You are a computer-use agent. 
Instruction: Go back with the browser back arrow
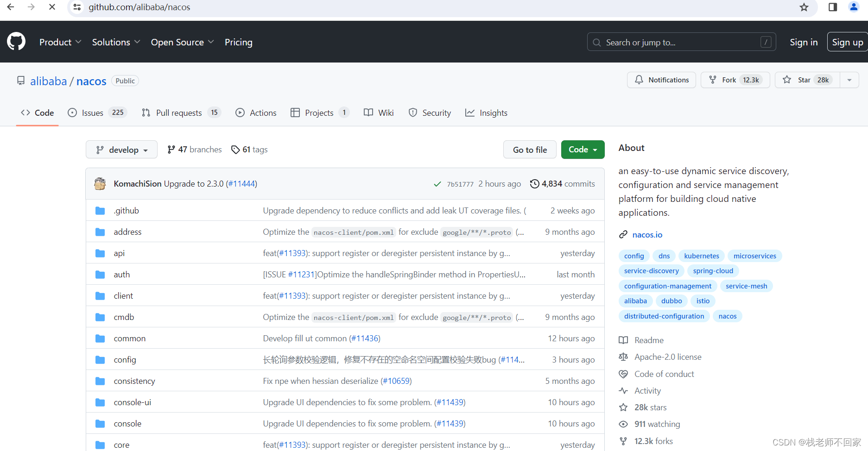10,7
